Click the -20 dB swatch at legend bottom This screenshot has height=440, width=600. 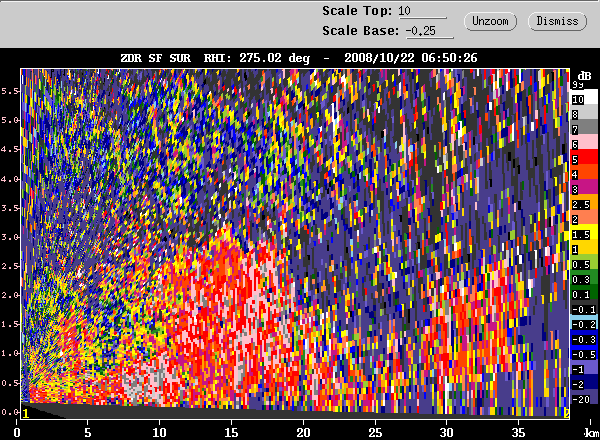tap(577, 399)
